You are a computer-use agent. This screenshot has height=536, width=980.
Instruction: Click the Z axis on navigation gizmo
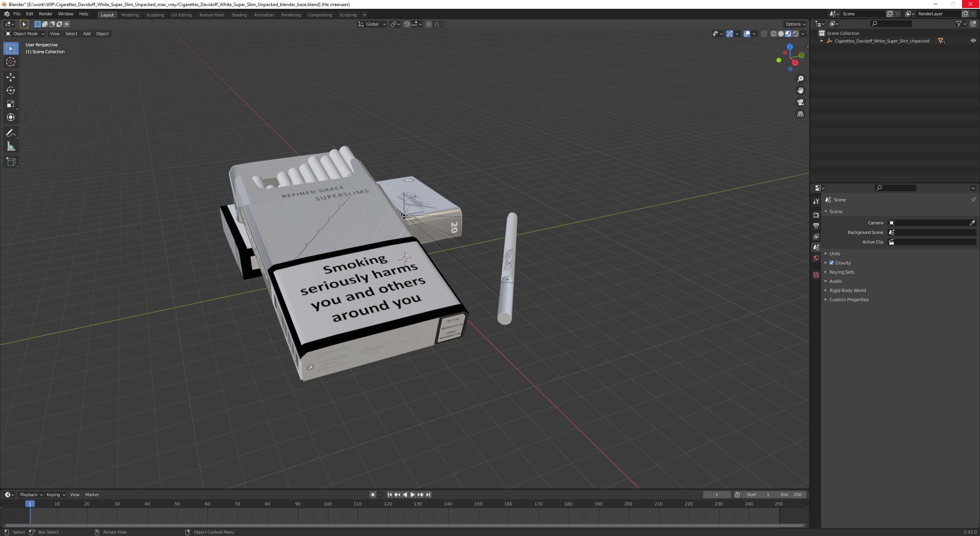point(790,47)
